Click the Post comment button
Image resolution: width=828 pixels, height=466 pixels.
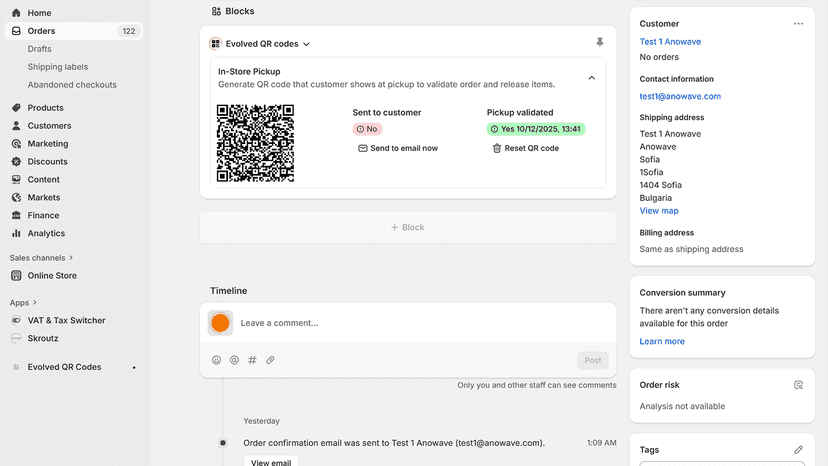(592, 360)
